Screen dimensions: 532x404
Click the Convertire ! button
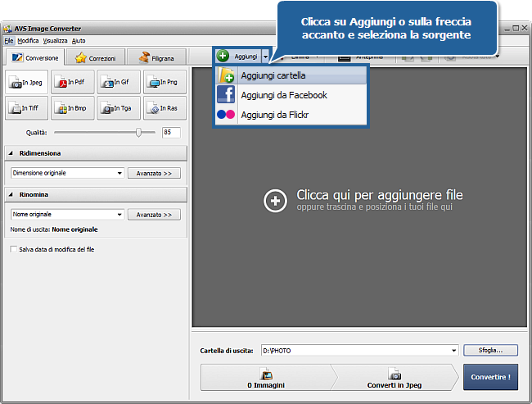[490, 377]
